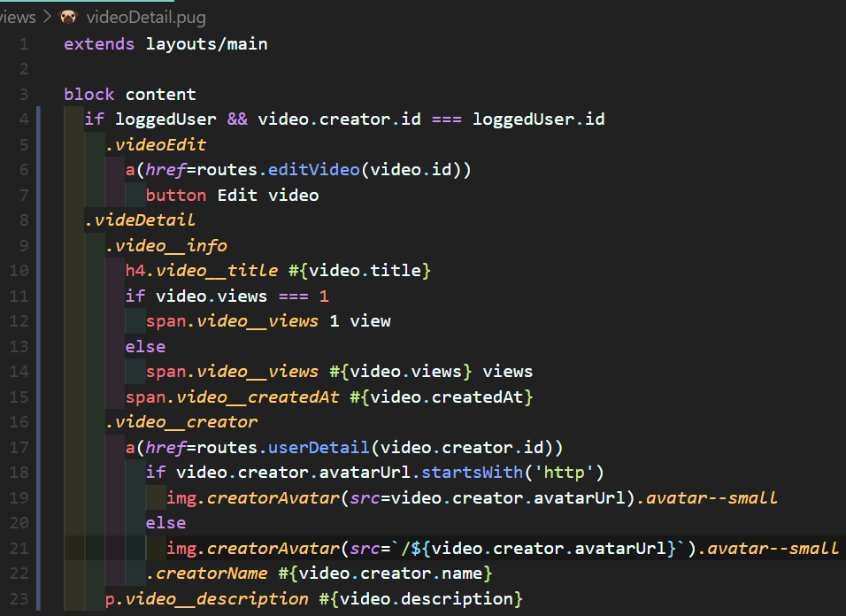Click '#{video.creator.name}' on line 22

(385, 574)
